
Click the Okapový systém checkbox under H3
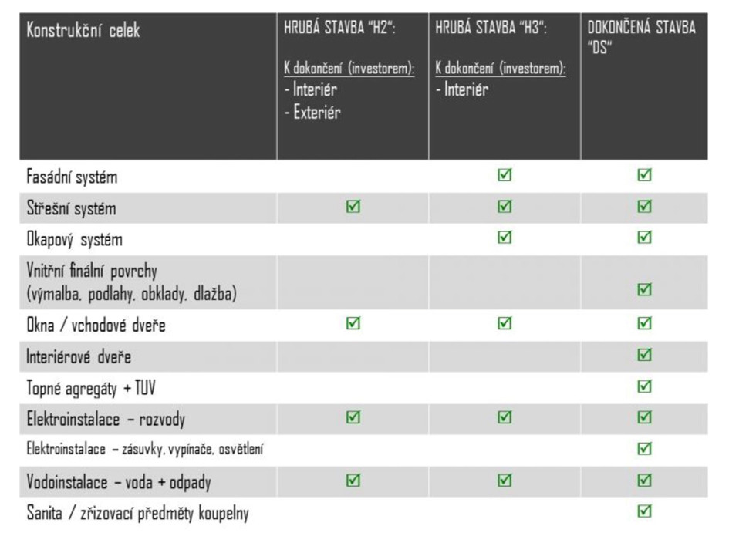tap(505, 237)
